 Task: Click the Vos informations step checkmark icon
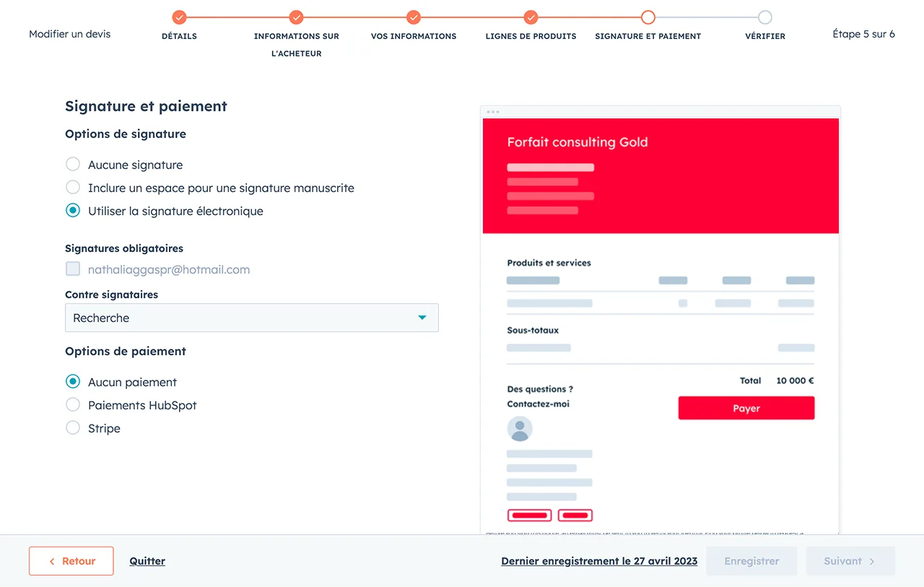414,17
